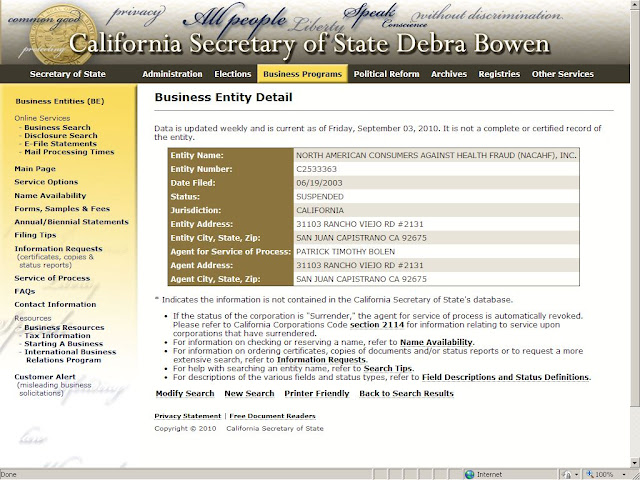Select the CALIFORNIA jurisdiction value
Image resolution: width=640 pixels, height=480 pixels.
320,210
